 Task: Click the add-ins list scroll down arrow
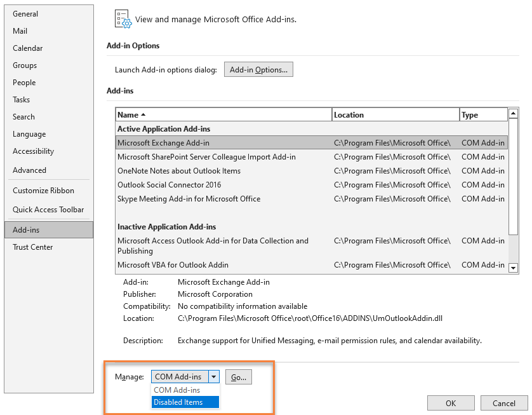(514, 268)
